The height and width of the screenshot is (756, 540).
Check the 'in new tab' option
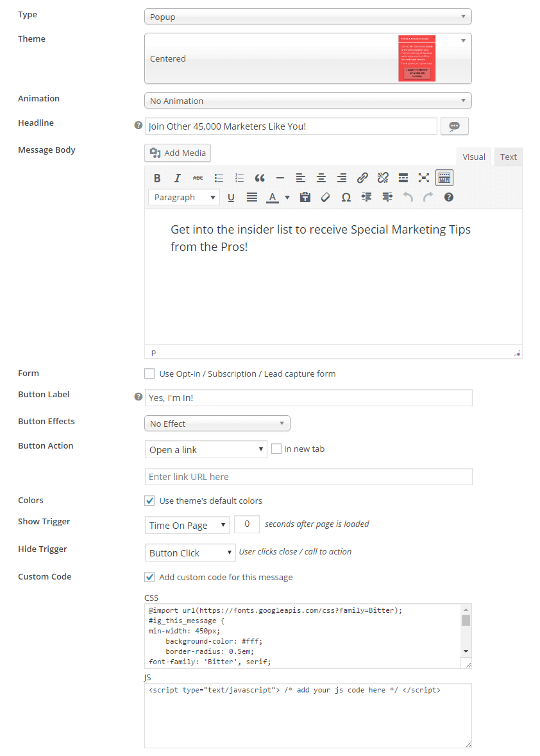pyautogui.click(x=276, y=449)
